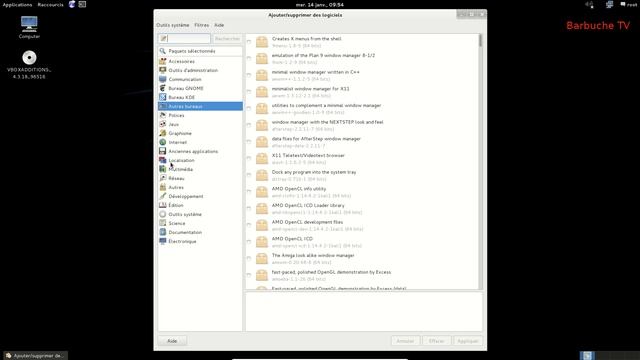Check 'data files for AfterStep window manager'
This screenshot has width=640, height=360.
click(249, 142)
